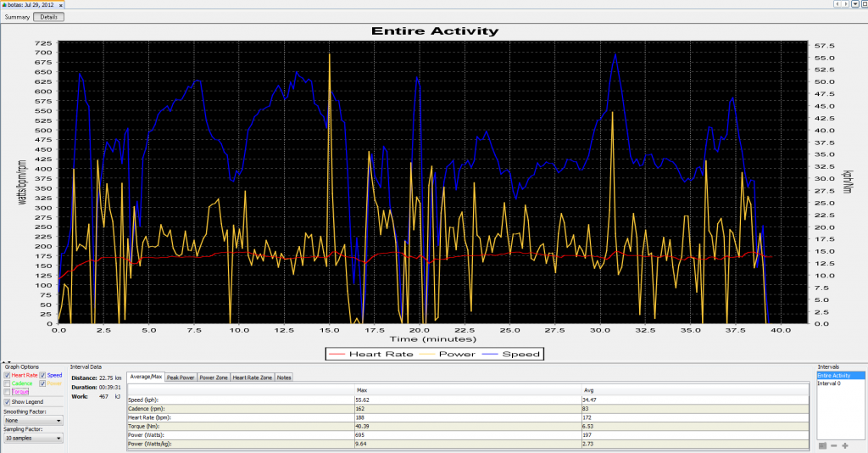Enable the Torque graph checkbox

pyautogui.click(x=7, y=392)
